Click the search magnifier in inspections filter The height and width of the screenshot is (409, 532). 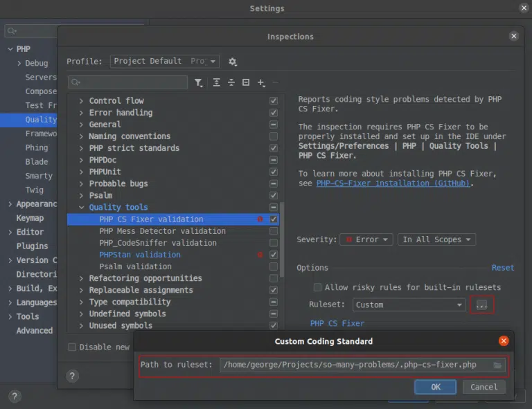click(76, 82)
